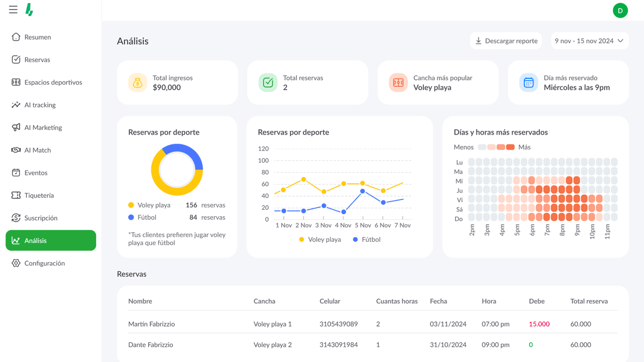Open the Reservas sidebar menu item
The width and height of the screenshot is (644, 362).
37,60
